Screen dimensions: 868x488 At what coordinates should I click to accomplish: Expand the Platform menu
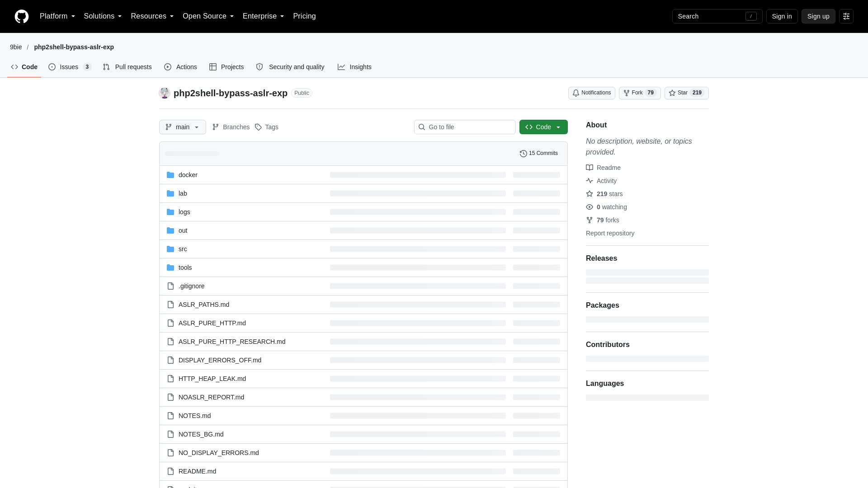click(x=57, y=16)
